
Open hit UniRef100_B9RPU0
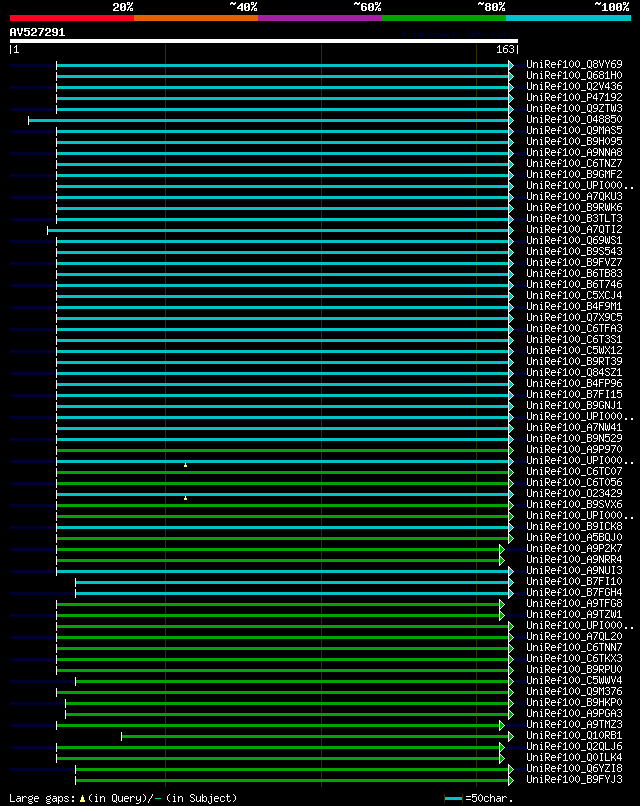pyautogui.click(x=574, y=670)
